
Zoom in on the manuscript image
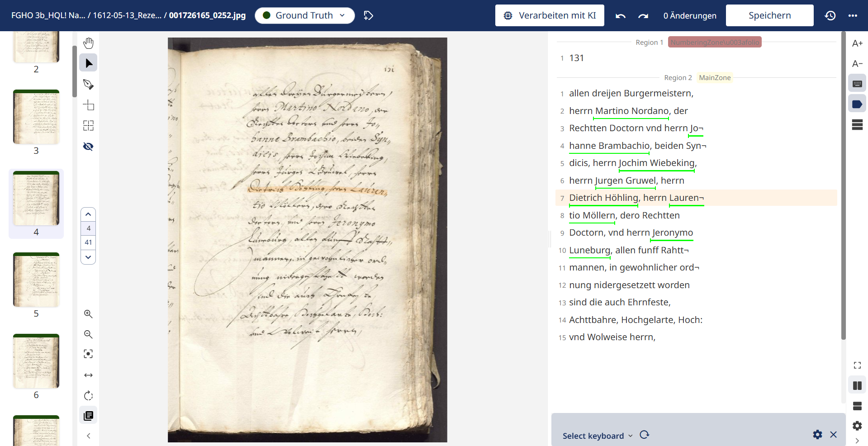pos(88,314)
